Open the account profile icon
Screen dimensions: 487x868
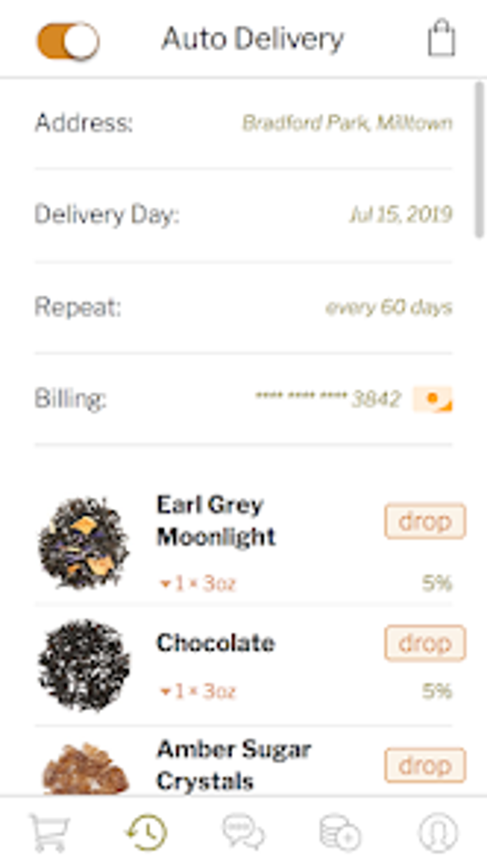click(x=438, y=832)
